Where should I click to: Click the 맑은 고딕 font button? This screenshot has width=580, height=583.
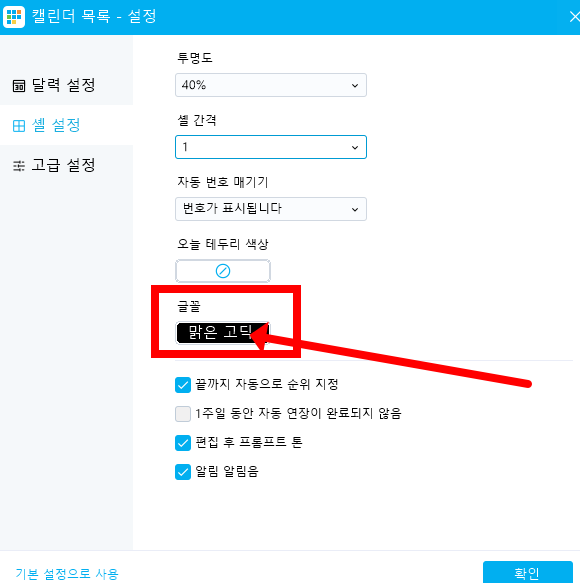(x=222, y=333)
